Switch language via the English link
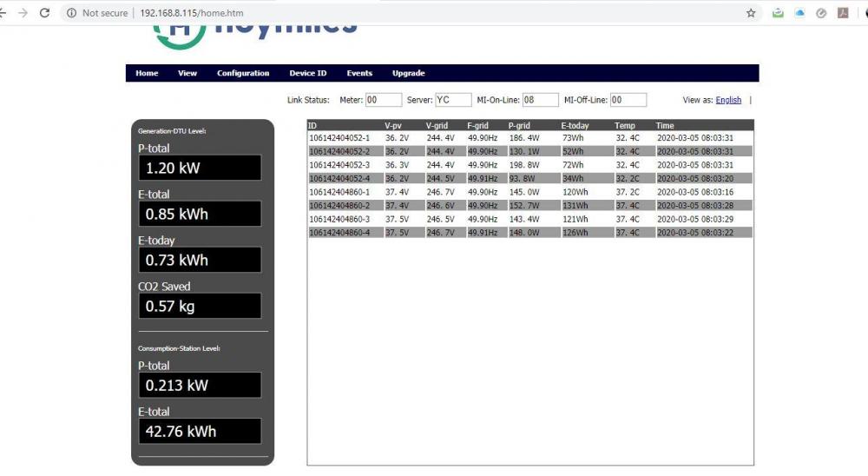The width and height of the screenshot is (868, 476). [728, 100]
